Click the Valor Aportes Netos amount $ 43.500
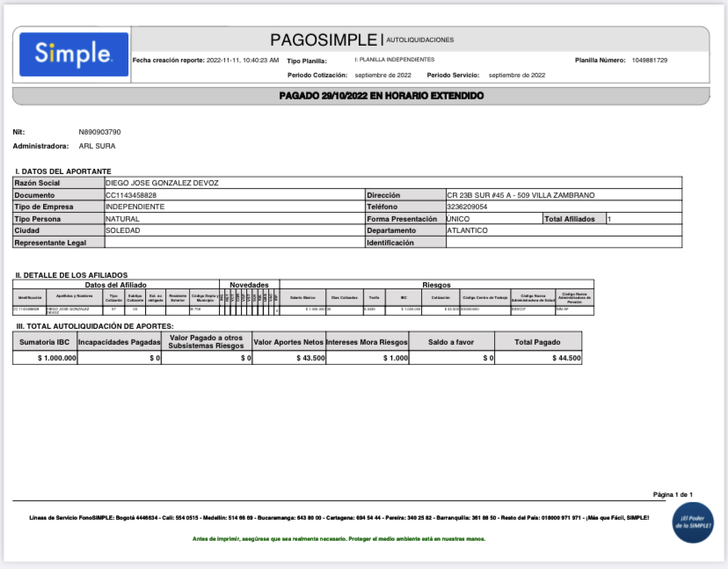 point(310,358)
